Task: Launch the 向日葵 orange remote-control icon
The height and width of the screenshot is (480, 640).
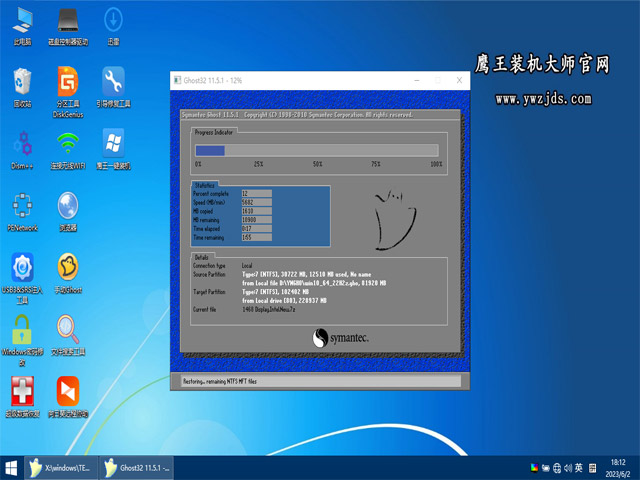Action: (68, 397)
